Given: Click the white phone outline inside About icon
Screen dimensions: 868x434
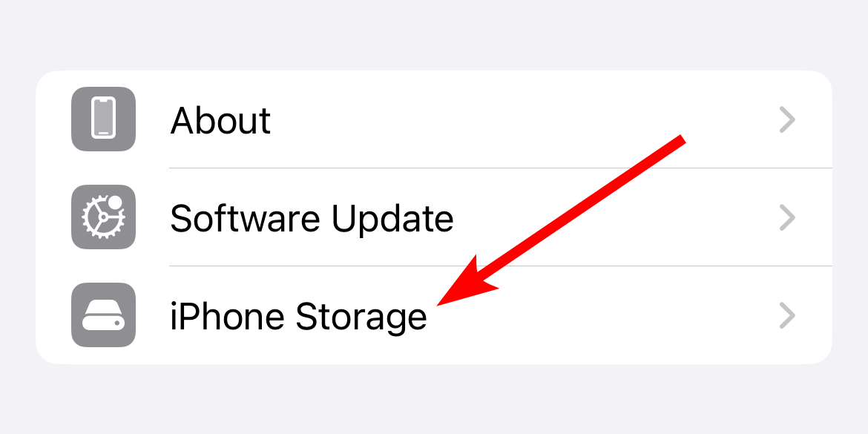Looking at the screenshot, I should click(104, 117).
